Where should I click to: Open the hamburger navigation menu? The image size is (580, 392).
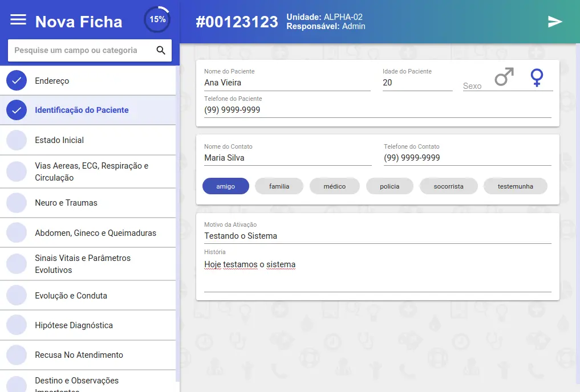pos(18,20)
